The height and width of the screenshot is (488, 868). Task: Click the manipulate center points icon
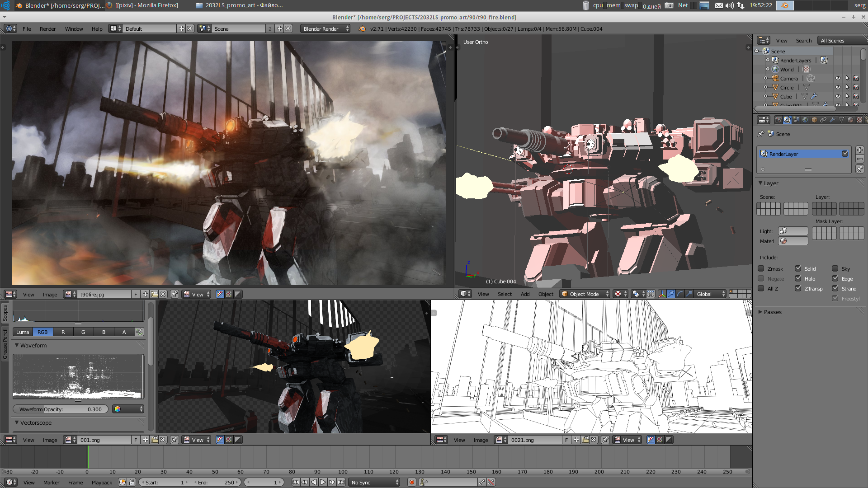tap(651, 294)
